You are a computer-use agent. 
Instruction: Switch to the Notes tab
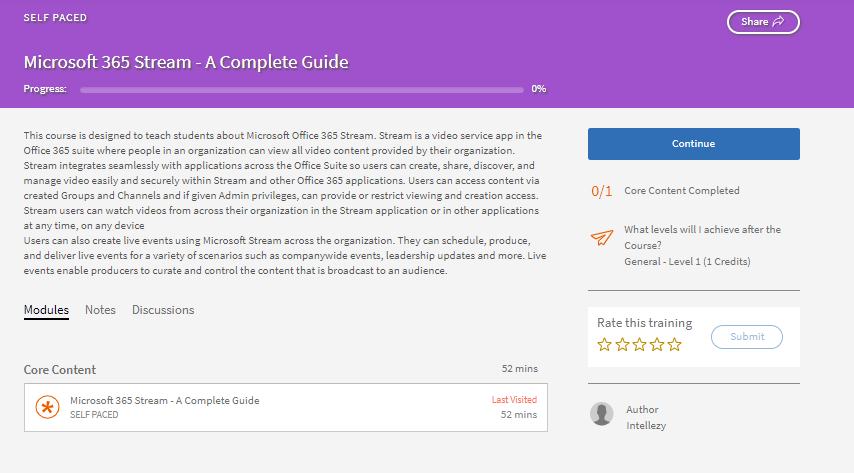tap(100, 310)
